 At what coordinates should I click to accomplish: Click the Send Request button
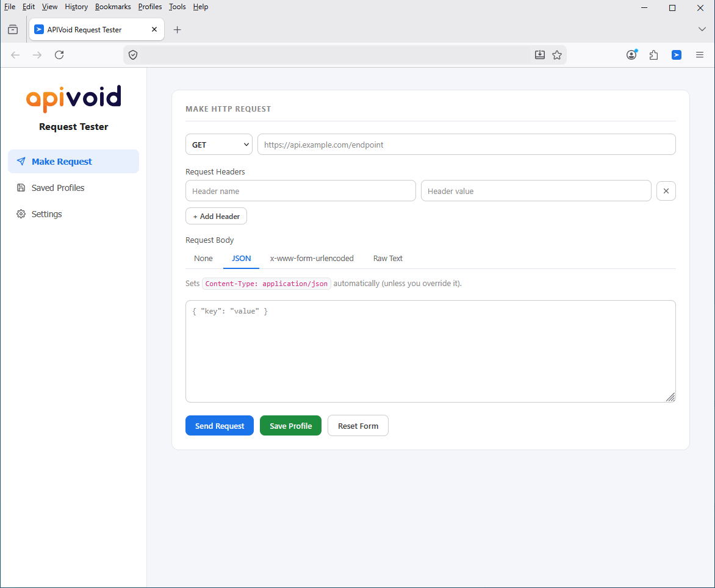click(220, 426)
